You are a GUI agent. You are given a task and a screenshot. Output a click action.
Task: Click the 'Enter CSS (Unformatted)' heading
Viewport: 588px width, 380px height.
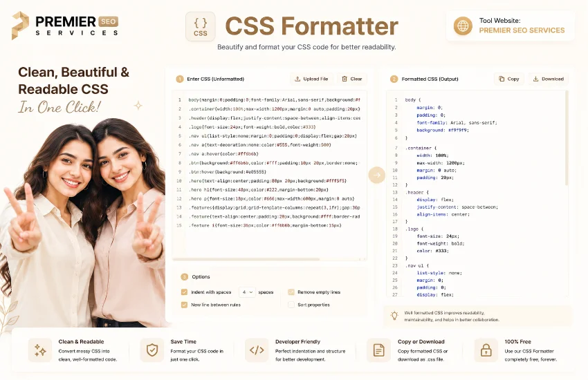pos(215,79)
